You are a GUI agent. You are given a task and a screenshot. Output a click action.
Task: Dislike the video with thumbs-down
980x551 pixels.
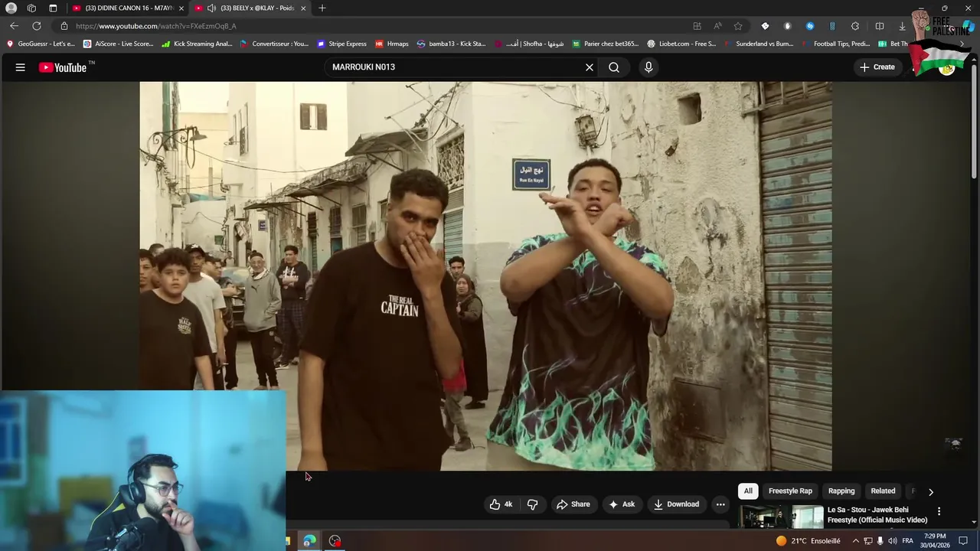[532, 504]
